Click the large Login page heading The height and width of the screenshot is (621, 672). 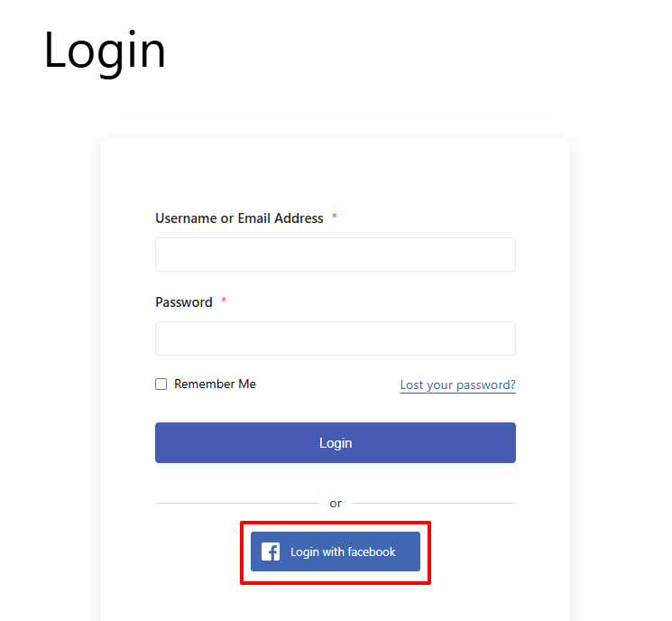pyautogui.click(x=105, y=50)
